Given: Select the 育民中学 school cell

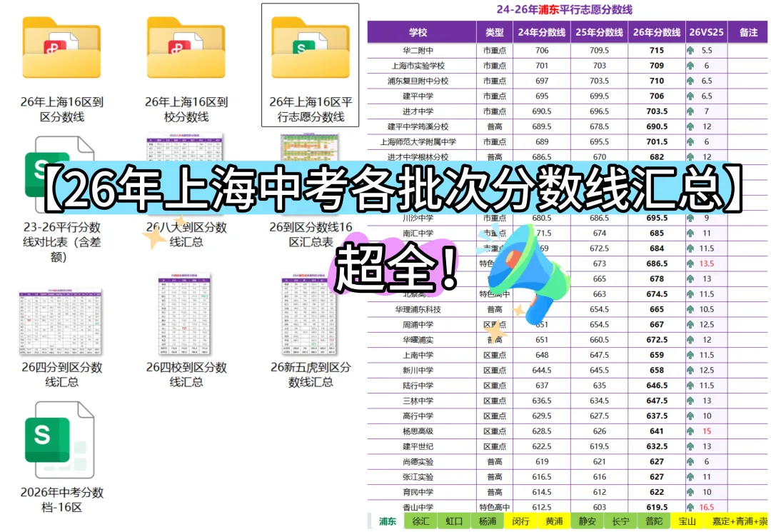Looking at the screenshot, I should [x=421, y=492].
